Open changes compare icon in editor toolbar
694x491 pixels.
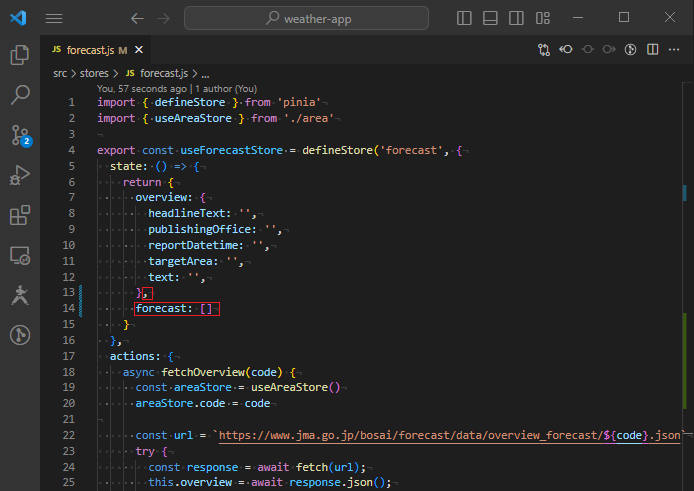click(544, 50)
